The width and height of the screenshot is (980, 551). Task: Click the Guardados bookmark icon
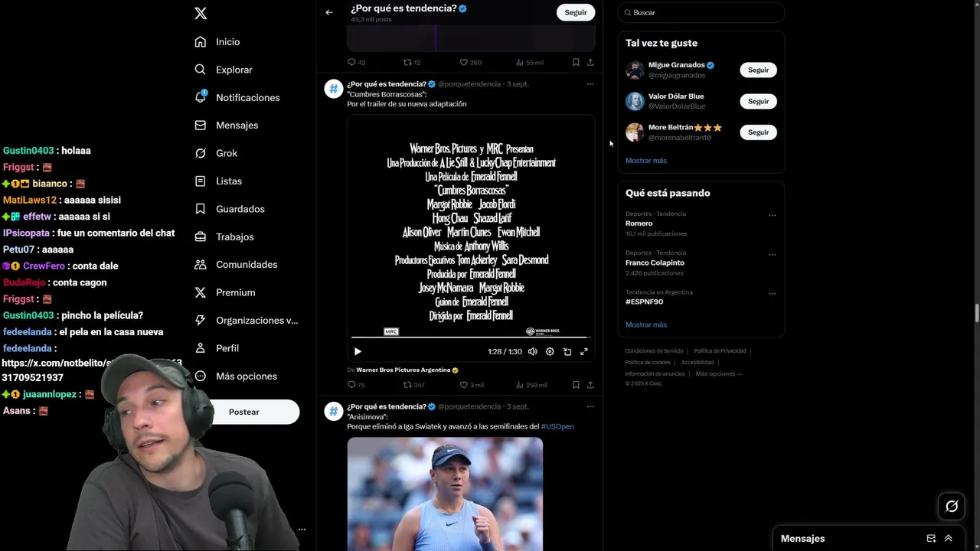point(201,209)
